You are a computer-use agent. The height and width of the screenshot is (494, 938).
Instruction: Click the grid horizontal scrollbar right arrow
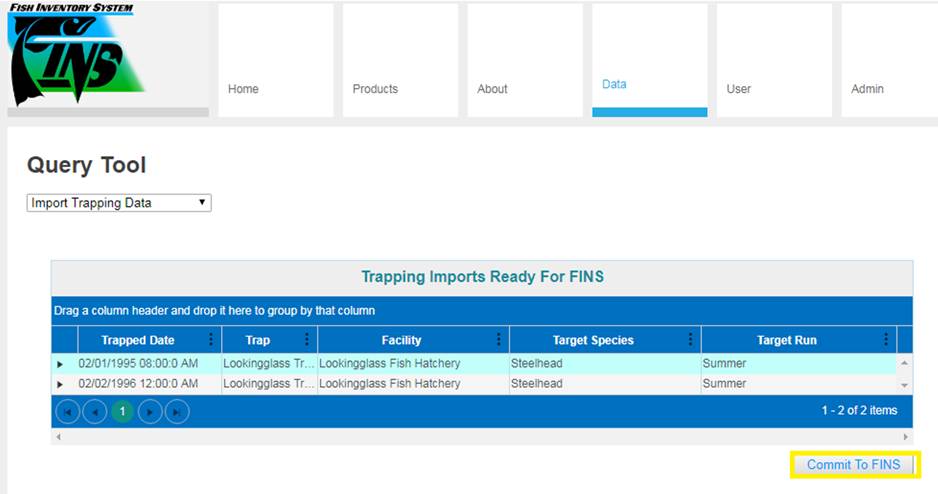click(906, 437)
